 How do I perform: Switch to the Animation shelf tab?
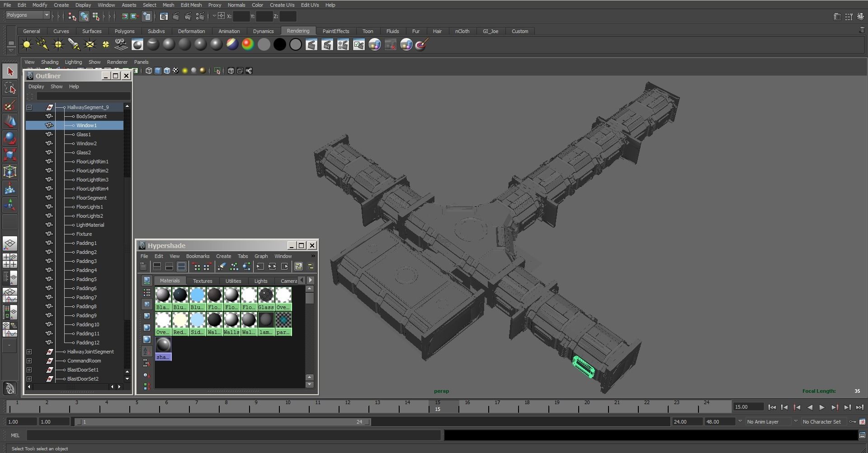tap(229, 31)
